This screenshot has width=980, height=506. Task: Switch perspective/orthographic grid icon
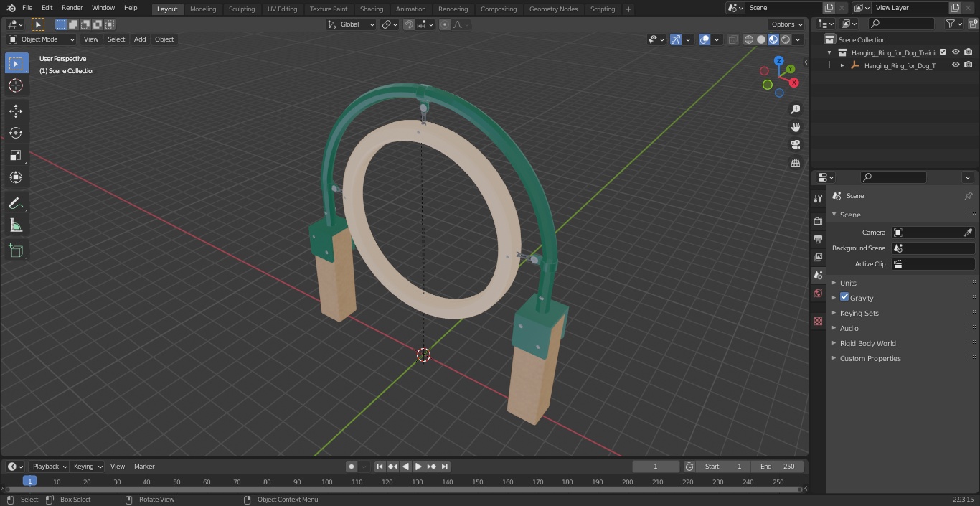point(795,162)
